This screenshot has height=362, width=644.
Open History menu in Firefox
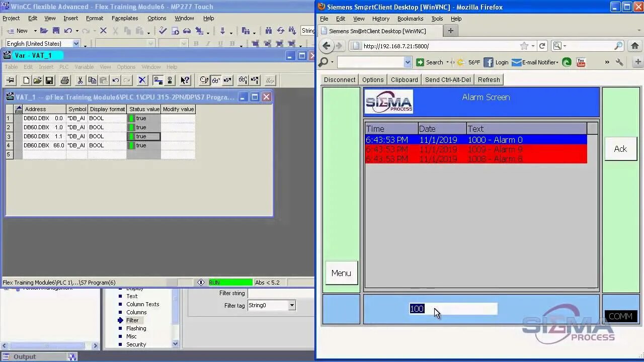[x=380, y=19]
